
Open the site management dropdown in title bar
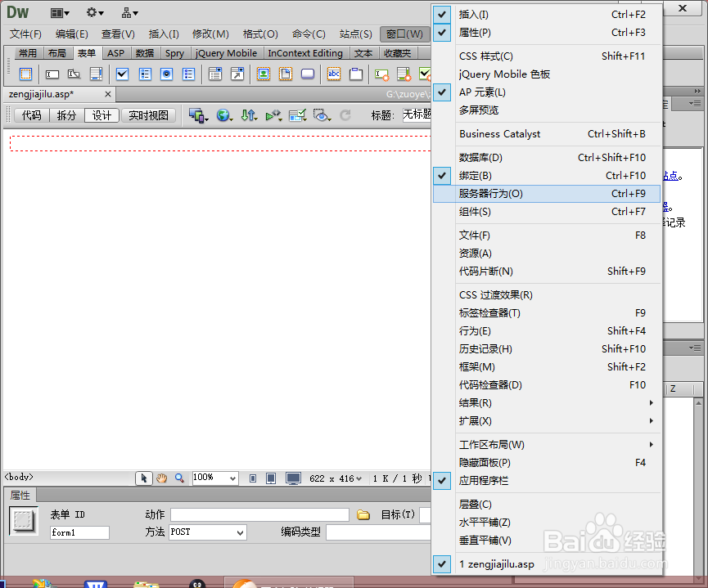tap(129, 13)
